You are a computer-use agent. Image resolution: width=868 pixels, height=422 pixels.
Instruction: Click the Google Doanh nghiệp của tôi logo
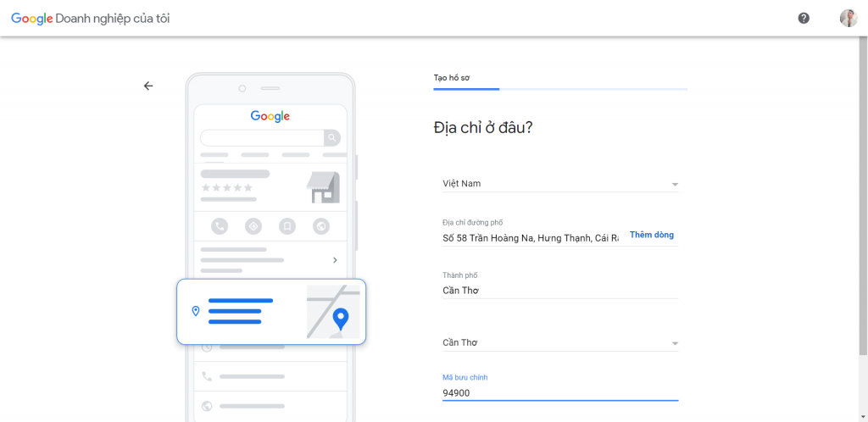coord(90,19)
